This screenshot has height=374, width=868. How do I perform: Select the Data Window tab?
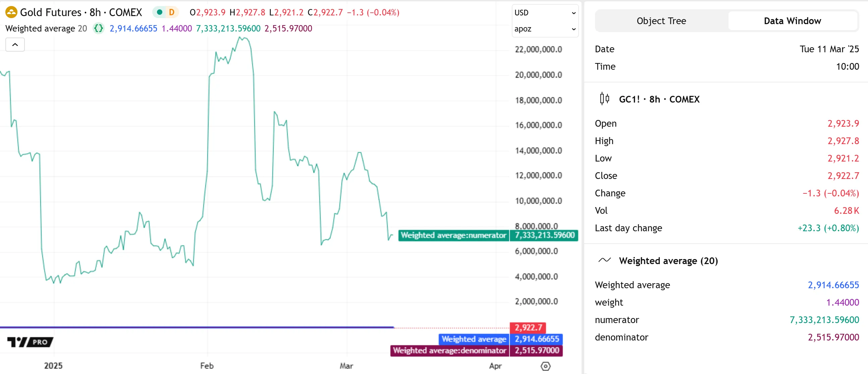click(x=792, y=21)
